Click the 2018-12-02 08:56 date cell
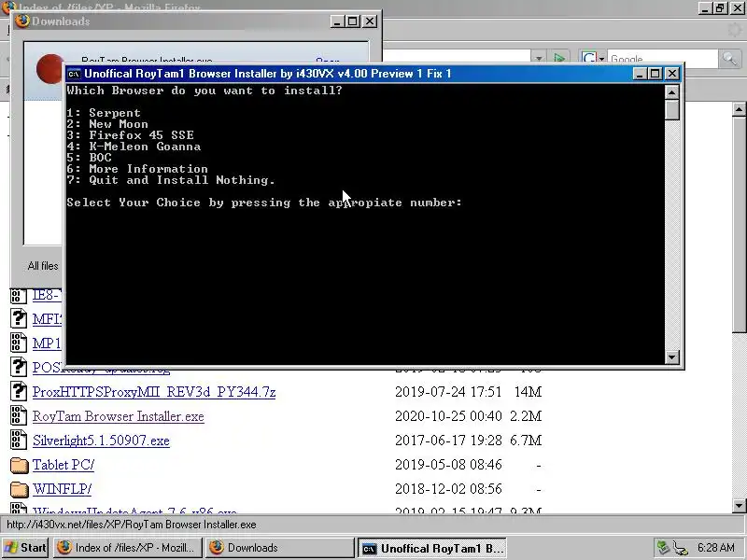Image resolution: width=747 pixels, height=560 pixels. (448, 489)
